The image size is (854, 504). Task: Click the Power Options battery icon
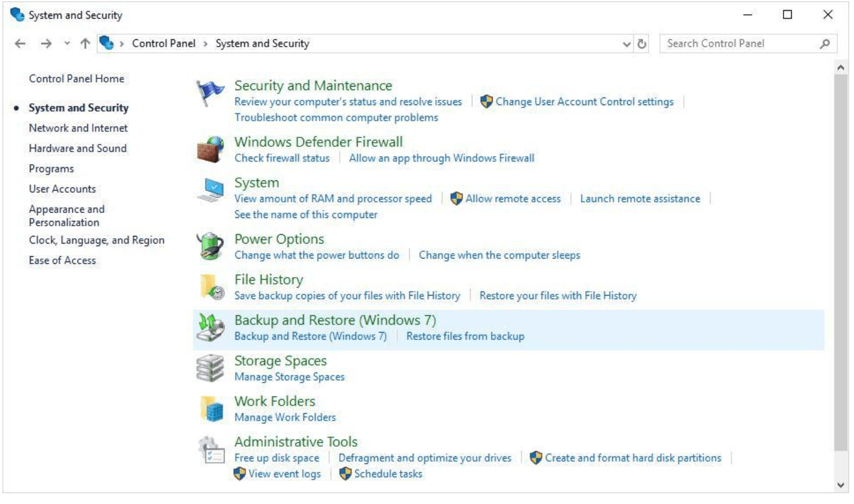[x=210, y=247]
